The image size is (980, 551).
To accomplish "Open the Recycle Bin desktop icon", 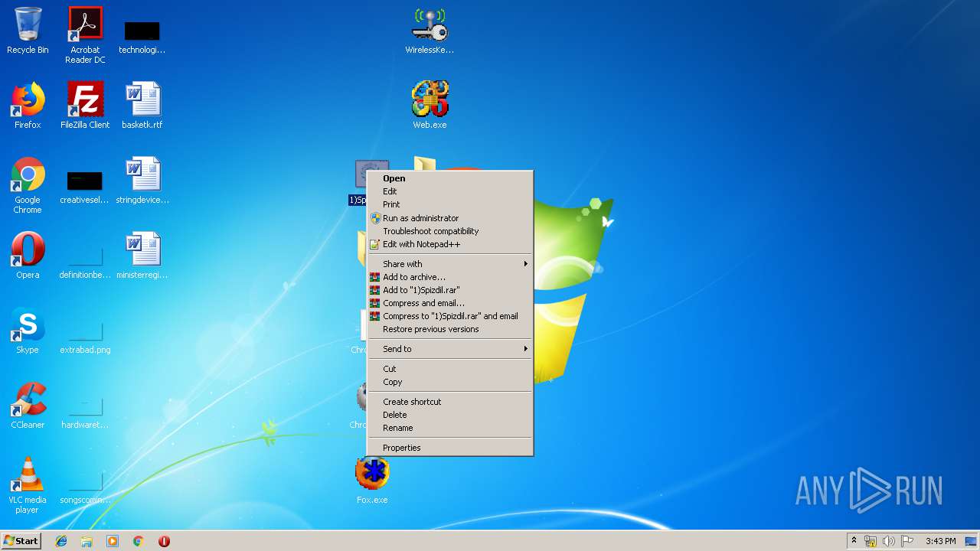I will click(28, 31).
